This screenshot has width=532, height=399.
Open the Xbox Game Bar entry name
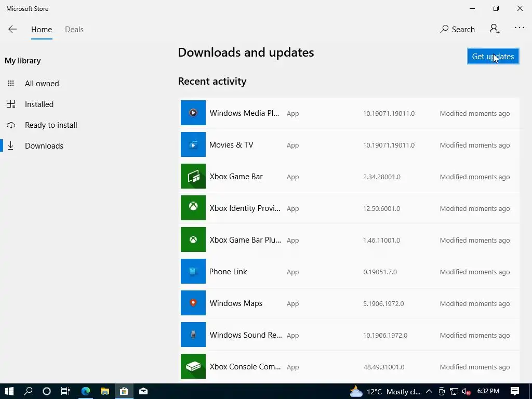pos(236,177)
